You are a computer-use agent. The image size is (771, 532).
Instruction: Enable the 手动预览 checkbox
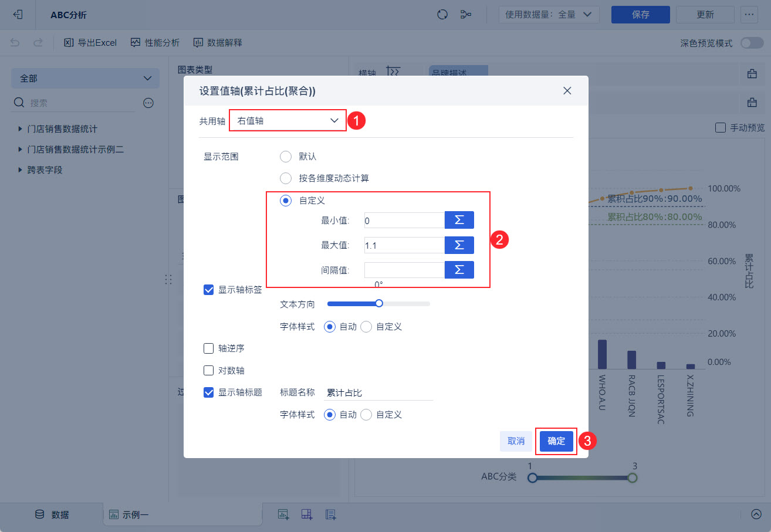(721, 127)
